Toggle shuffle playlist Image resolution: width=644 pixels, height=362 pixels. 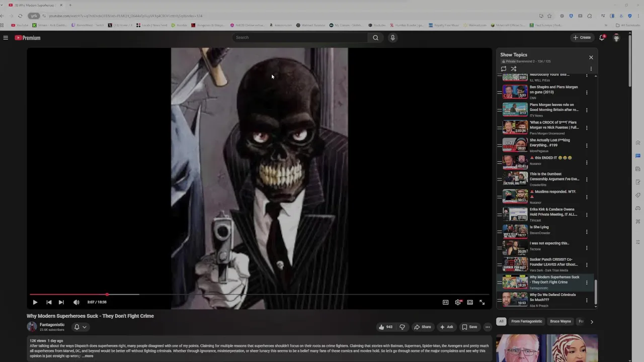pyautogui.click(x=514, y=69)
